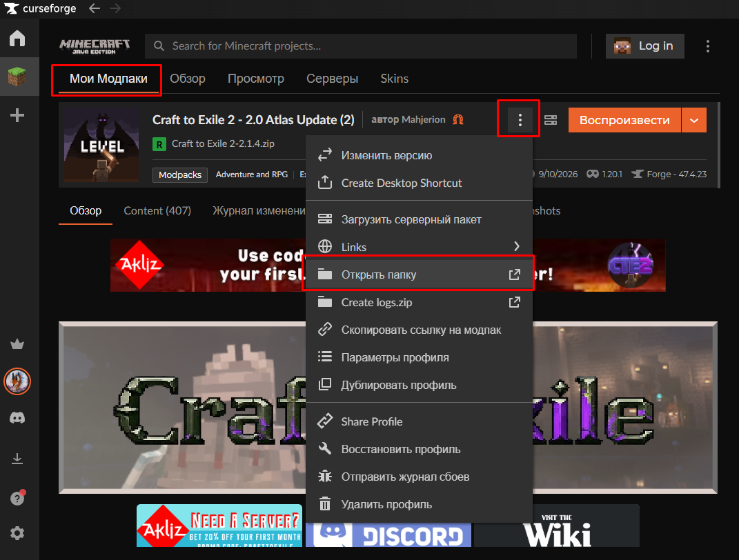Select Отправить журнал сбоев
Image resolution: width=739 pixels, height=560 pixels.
pyautogui.click(x=419, y=477)
